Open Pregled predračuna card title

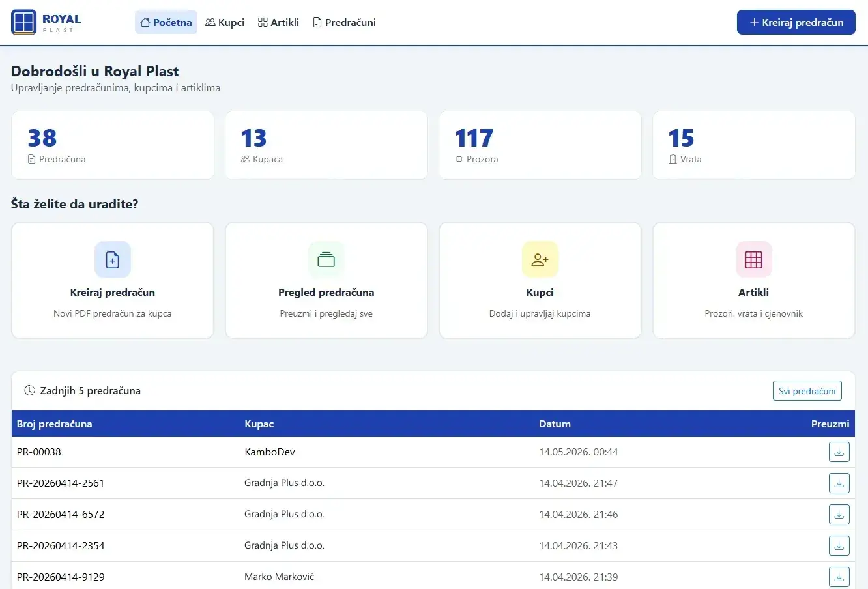tap(326, 293)
